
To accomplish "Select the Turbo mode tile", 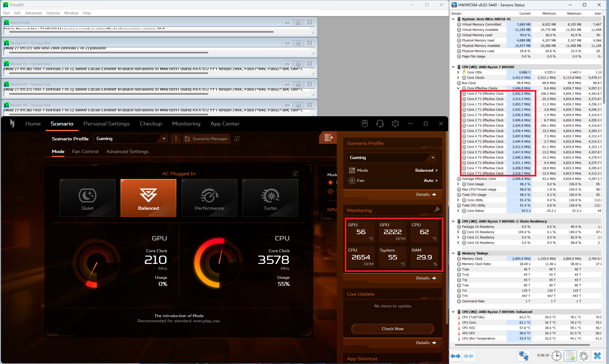I will [x=270, y=198].
